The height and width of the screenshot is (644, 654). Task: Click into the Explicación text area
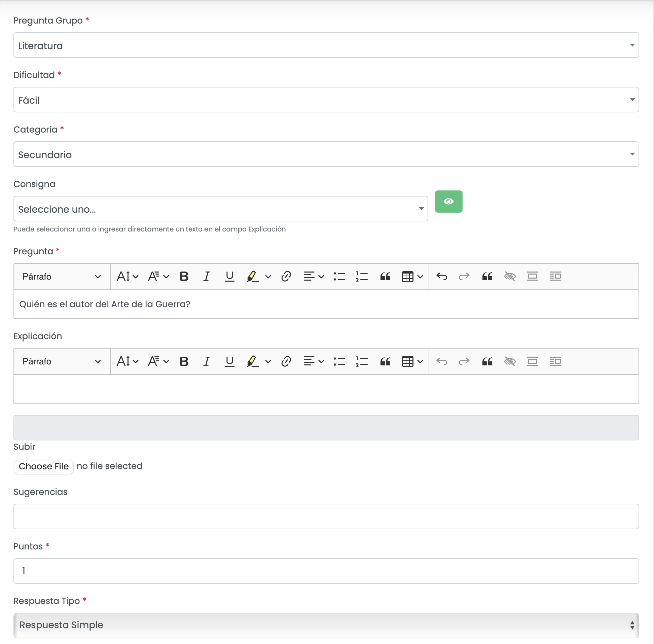pyautogui.click(x=326, y=389)
